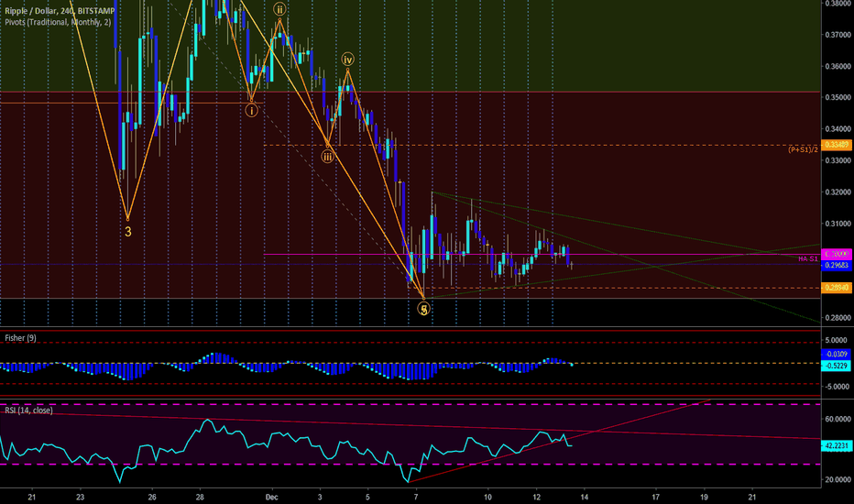854x504 pixels.
Task: Click 0.36000 on the price axis
Action: (838, 66)
